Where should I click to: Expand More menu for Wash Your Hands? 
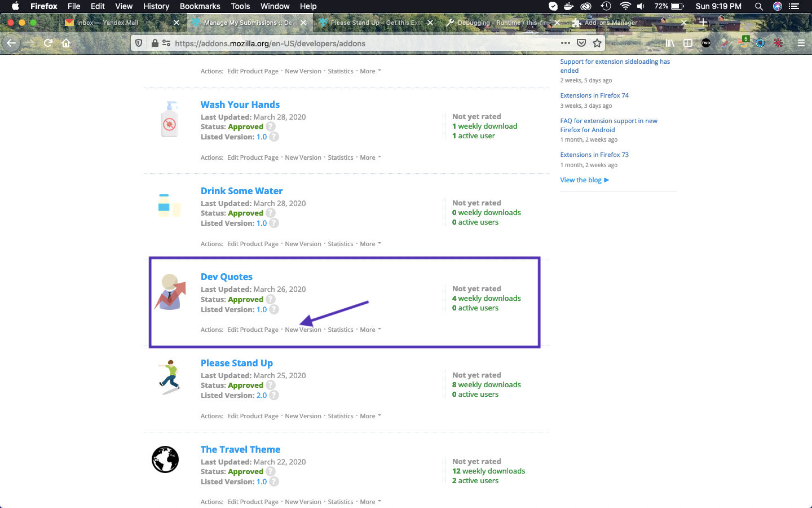(x=370, y=157)
